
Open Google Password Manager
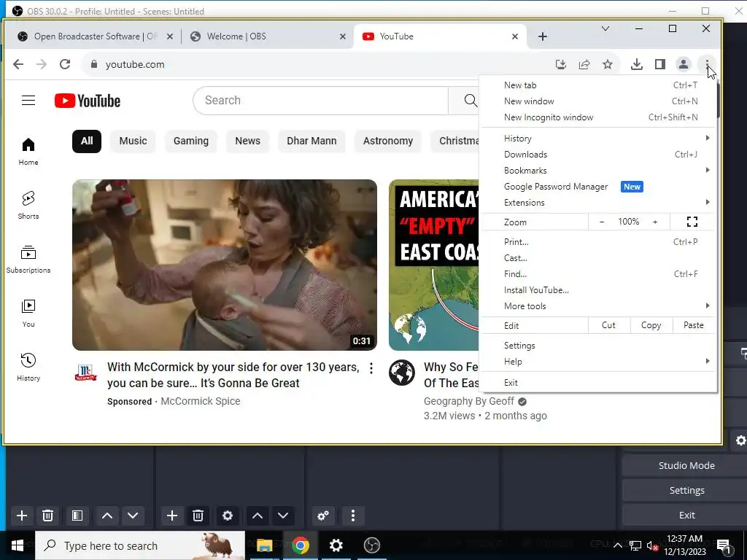pyautogui.click(x=598, y=187)
